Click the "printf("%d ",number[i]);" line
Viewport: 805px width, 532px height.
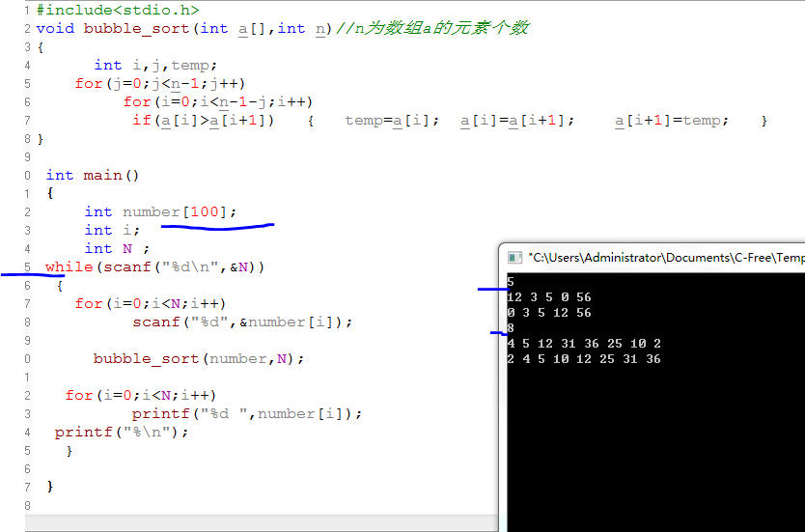tap(247, 413)
